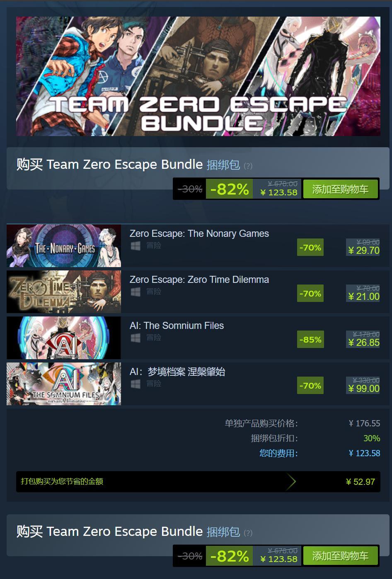The width and height of the screenshot is (392, 579).
Task: Click nirvanA Initiative thumbnail image
Action: coord(64,384)
